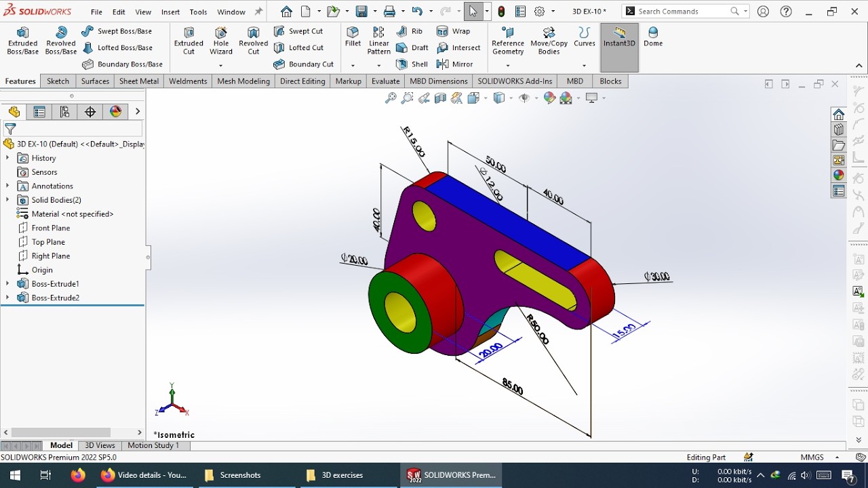Open Firefox from the taskbar
The image size is (868, 488).
(x=78, y=475)
